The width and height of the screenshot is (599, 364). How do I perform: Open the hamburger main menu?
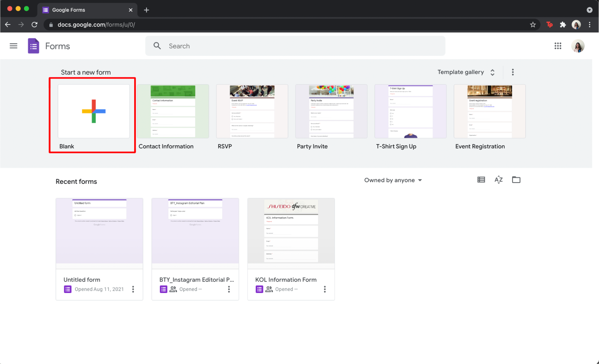[x=13, y=46]
